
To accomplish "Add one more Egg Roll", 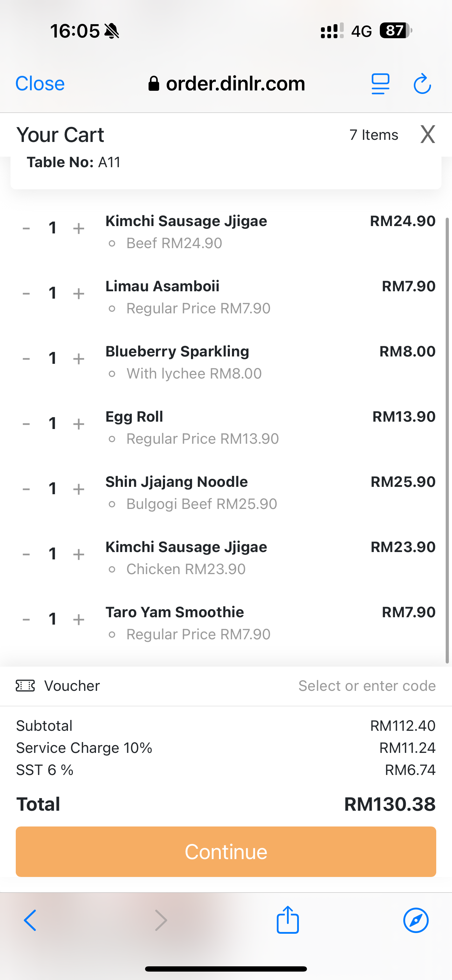I will click(x=79, y=424).
